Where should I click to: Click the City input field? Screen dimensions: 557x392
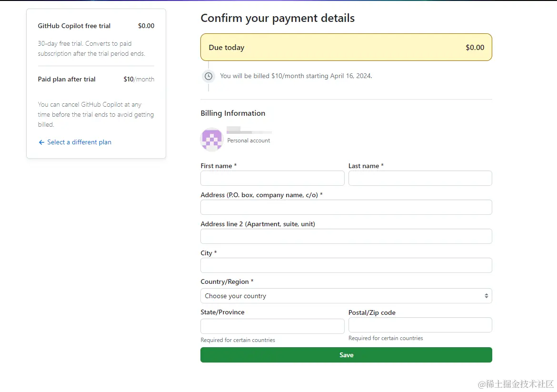click(346, 265)
